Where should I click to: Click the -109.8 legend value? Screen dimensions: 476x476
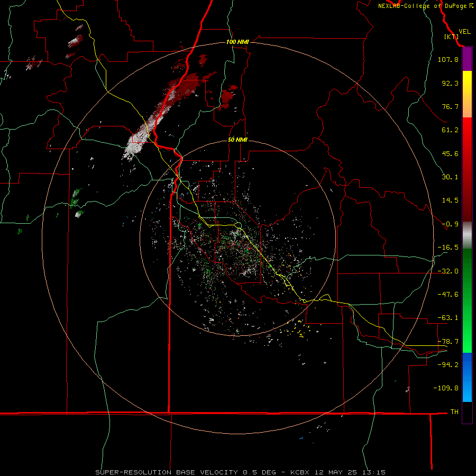[x=446, y=388]
